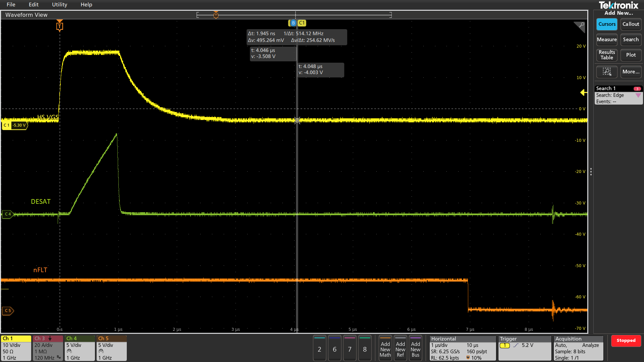Open the Utility menu

click(59, 5)
